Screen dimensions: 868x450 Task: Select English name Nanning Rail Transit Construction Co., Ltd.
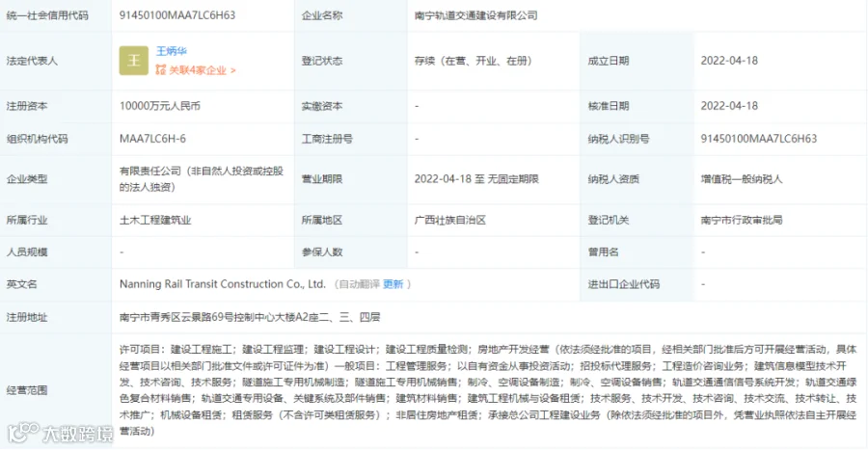223,284
